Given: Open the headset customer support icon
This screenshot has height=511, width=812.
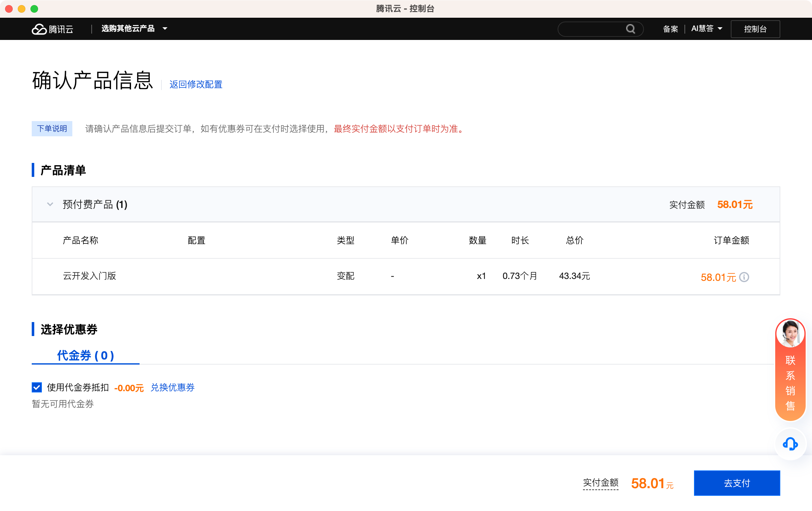Looking at the screenshot, I should 790,444.
